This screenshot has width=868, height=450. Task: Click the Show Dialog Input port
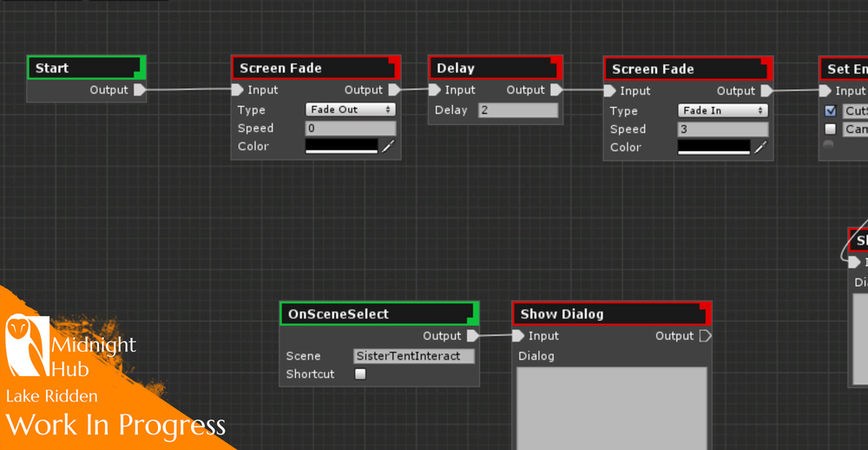[518, 336]
